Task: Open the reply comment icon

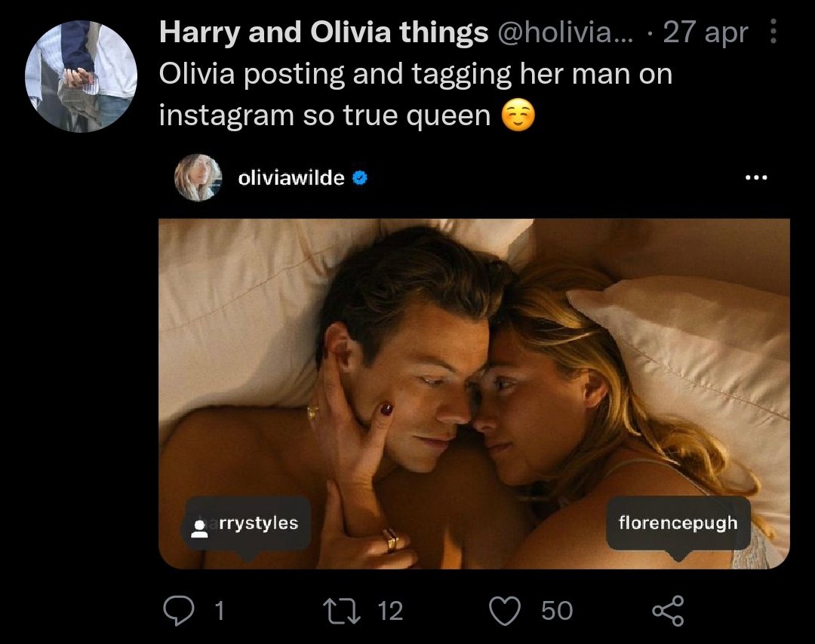Action: pyautogui.click(x=179, y=610)
